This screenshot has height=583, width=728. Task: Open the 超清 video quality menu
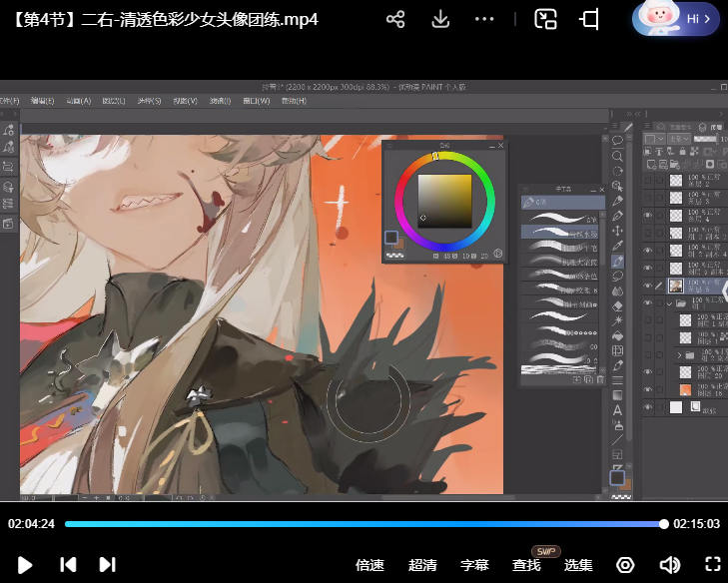[x=422, y=565]
